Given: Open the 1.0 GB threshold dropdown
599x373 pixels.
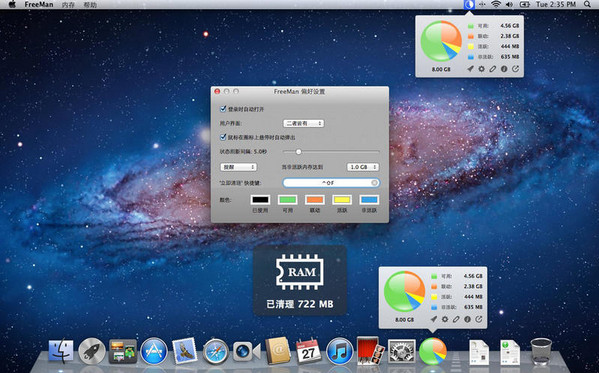Looking at the screenshot, I should [x=363, y=167].
